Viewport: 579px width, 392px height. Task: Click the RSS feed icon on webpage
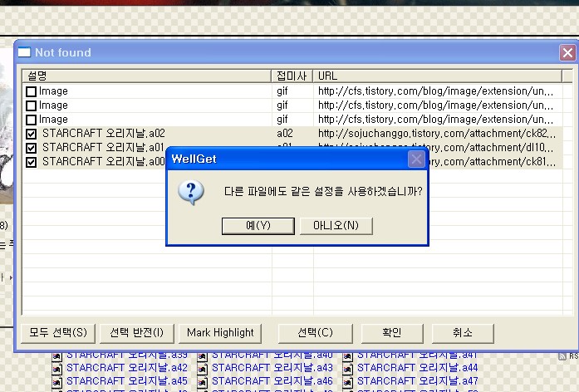click(562, 356)
